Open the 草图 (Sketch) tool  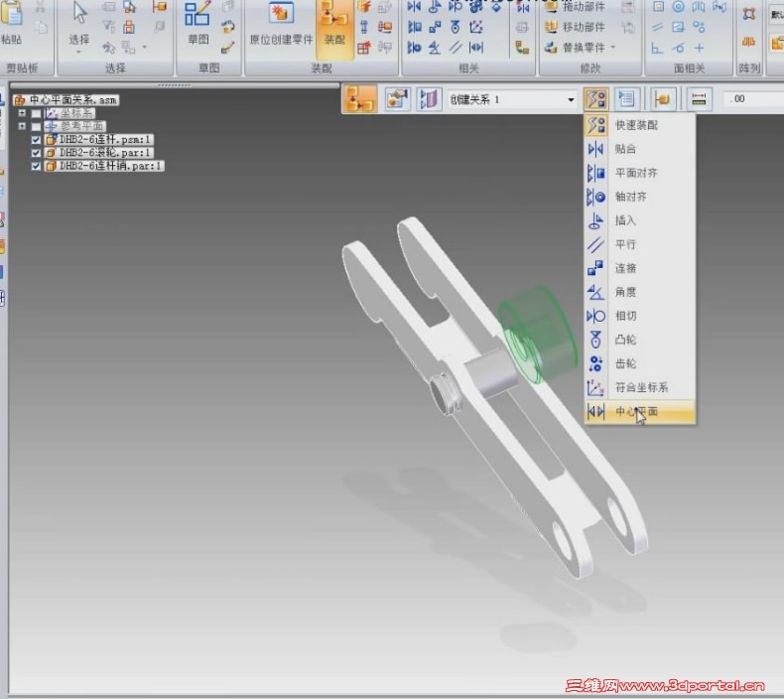click(198, 23)
